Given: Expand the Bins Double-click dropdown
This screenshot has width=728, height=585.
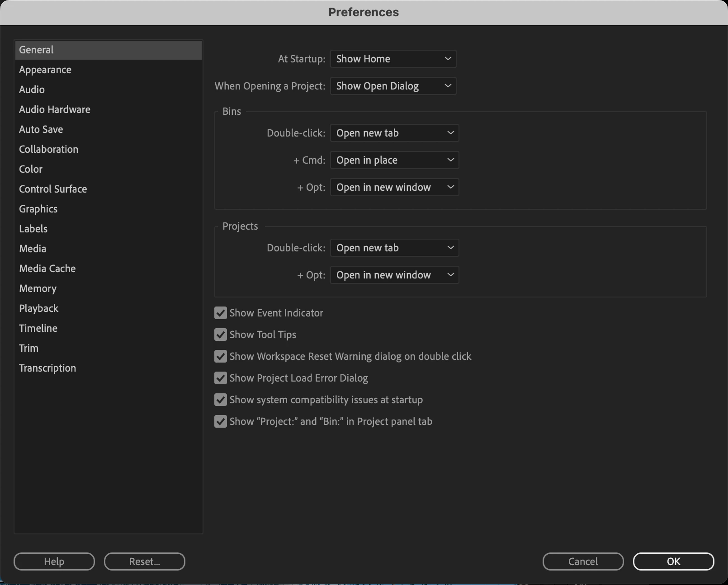Looking at the screenshot, I should coord(395,133).
